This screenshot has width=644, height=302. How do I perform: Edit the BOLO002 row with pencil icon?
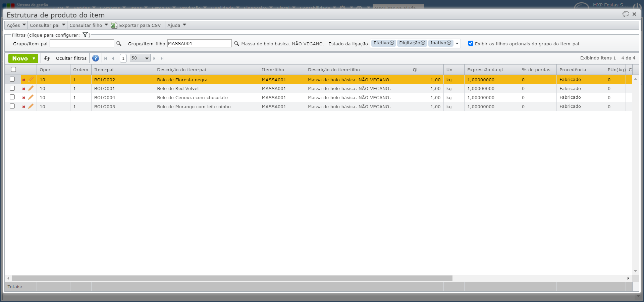point(31,79)
